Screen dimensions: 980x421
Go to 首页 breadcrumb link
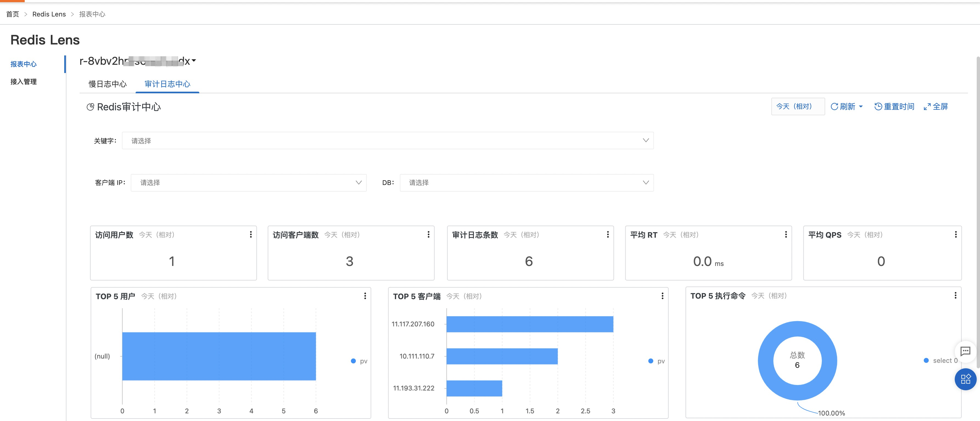point(13,14)
